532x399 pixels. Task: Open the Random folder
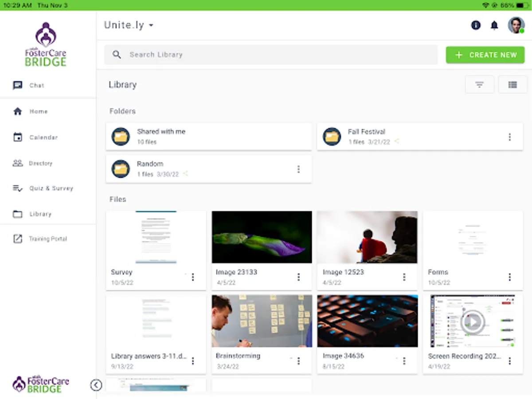208,169
